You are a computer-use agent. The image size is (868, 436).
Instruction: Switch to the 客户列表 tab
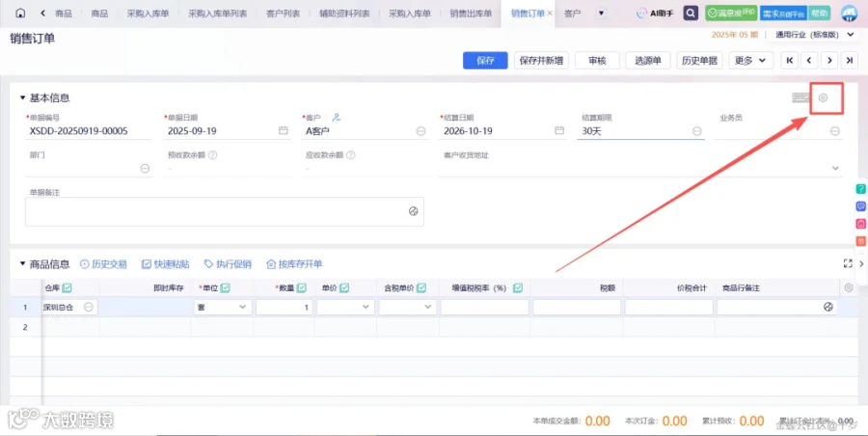click(283, 13)
